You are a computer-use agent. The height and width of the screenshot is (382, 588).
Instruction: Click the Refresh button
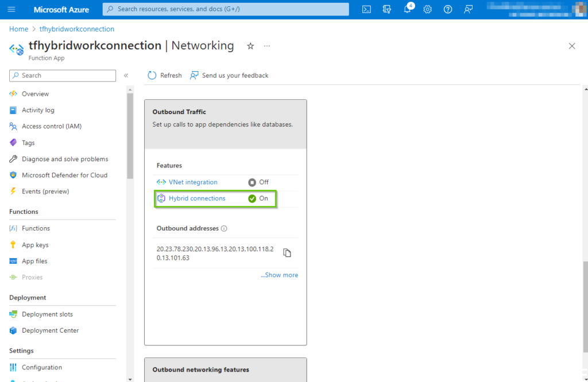[165, 75]
